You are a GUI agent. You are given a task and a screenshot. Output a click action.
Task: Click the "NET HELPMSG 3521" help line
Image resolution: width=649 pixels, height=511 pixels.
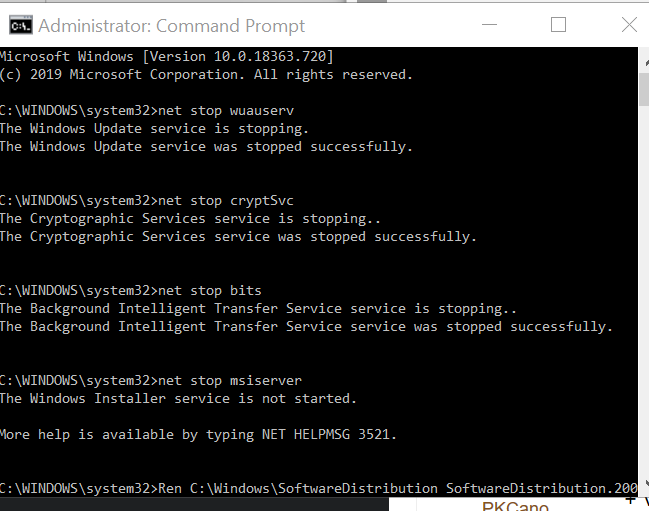pos(198,434)
